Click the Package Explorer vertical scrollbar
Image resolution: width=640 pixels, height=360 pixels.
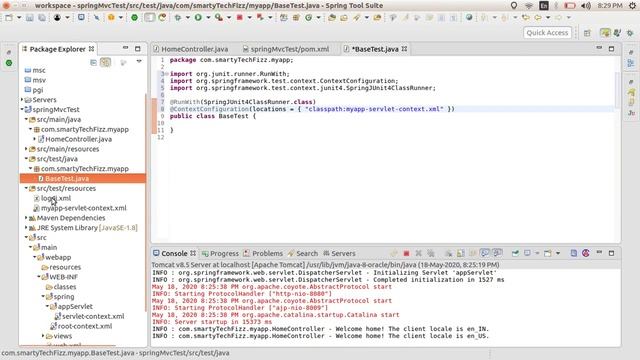[146, 204]
